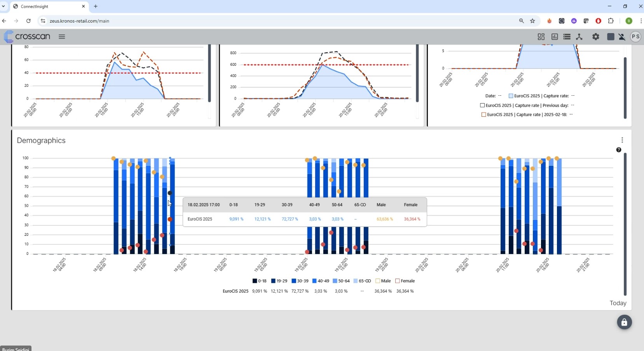This screenshot has height=351, width=644.
Task: Click the round lock button
Action: (x=624, y=322)
